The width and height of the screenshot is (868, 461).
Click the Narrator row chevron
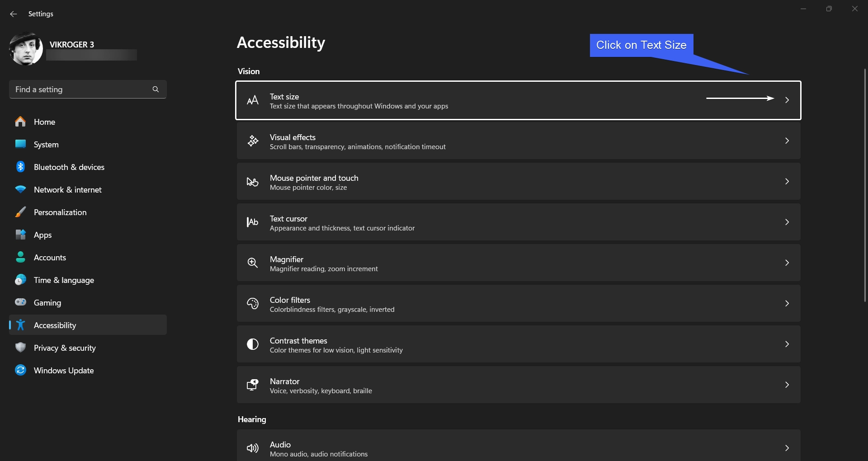(x=787, y=385)
